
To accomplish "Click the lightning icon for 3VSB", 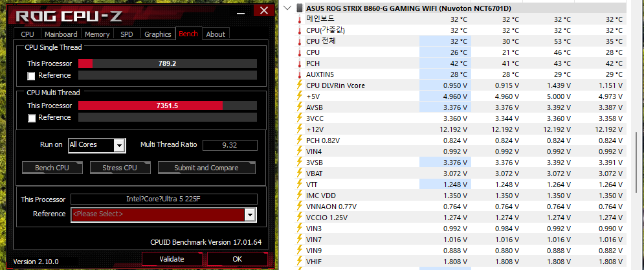I will (x=300, y=163).
